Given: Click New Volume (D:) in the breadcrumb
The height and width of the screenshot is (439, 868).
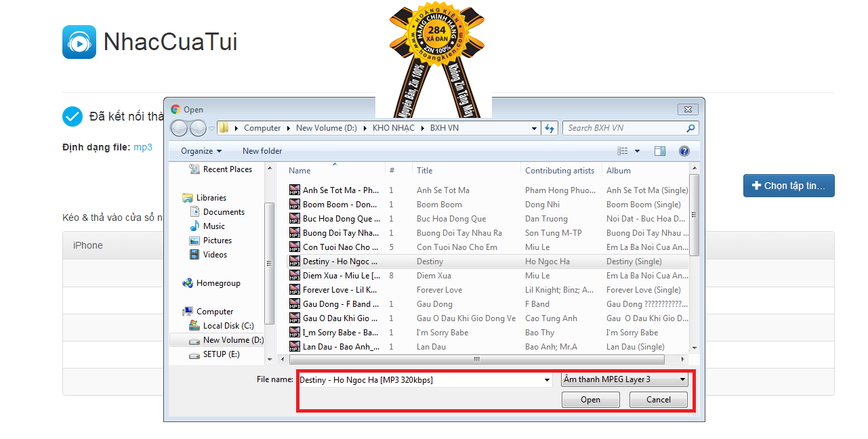Looking at the screenshot, I should [326, 128].
